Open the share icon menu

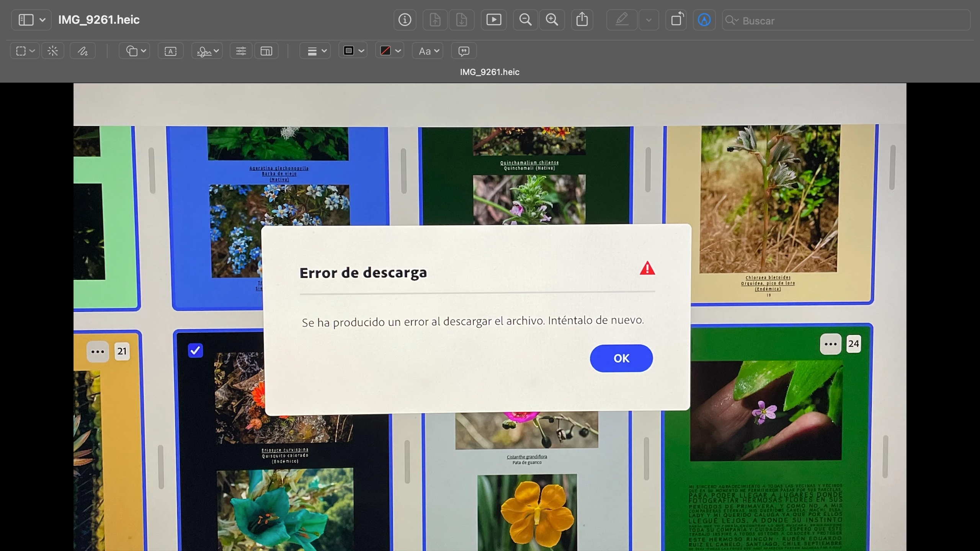(x=582, y=20)
